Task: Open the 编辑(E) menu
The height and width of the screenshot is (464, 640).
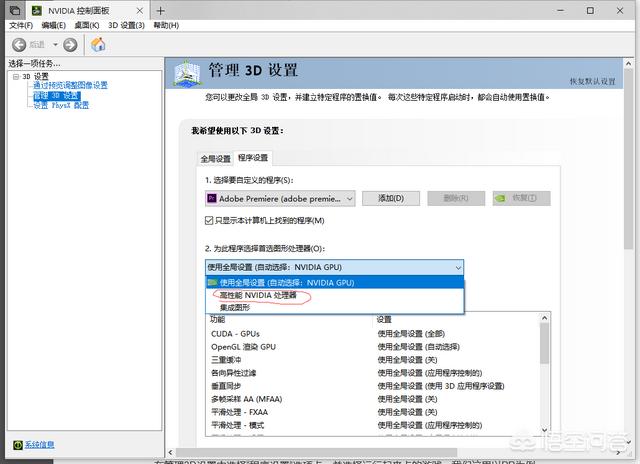Action: (x=53, y=25)
